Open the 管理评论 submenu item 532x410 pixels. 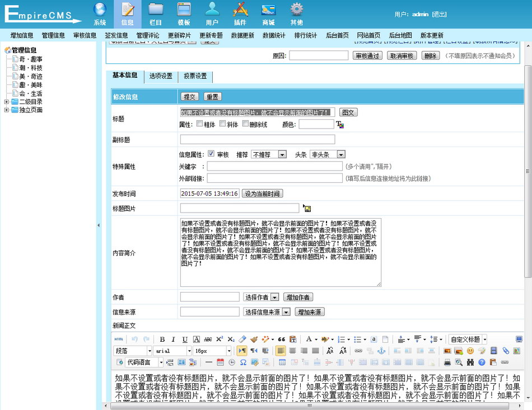(x=148, y=35)
